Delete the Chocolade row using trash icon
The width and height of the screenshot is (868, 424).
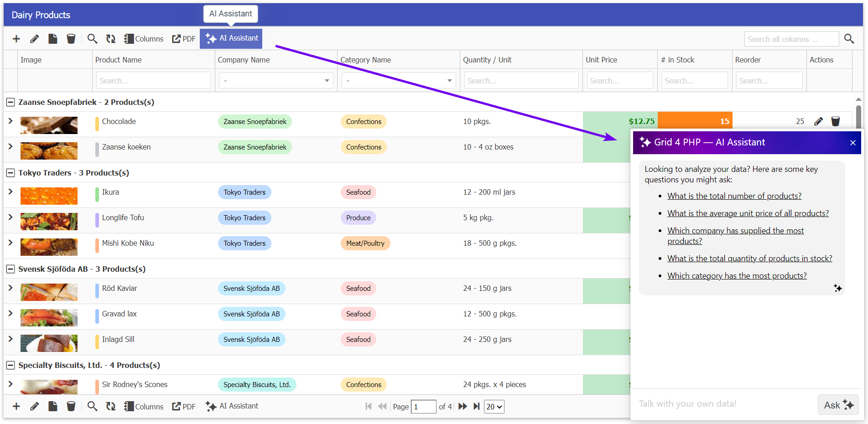[835, 121]
